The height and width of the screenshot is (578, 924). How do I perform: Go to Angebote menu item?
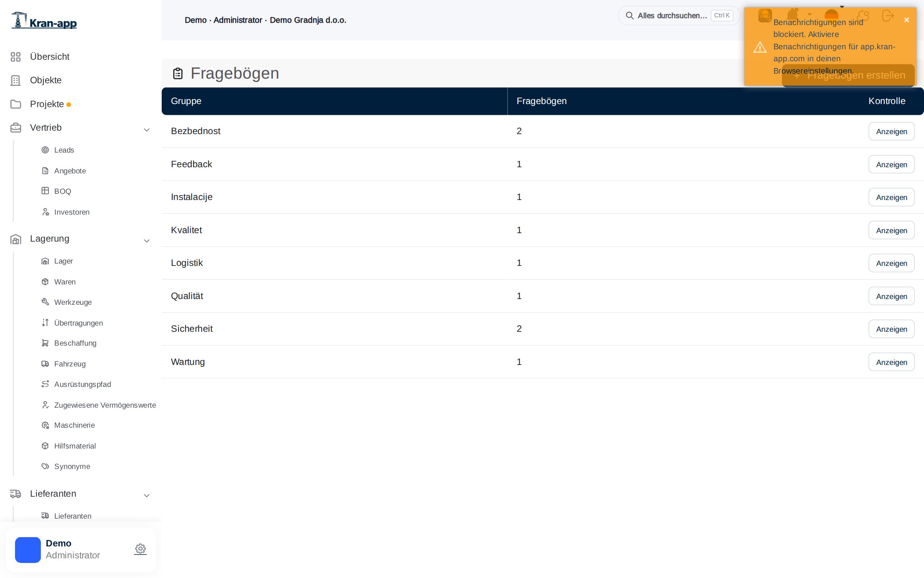click(x=70, y=171)
